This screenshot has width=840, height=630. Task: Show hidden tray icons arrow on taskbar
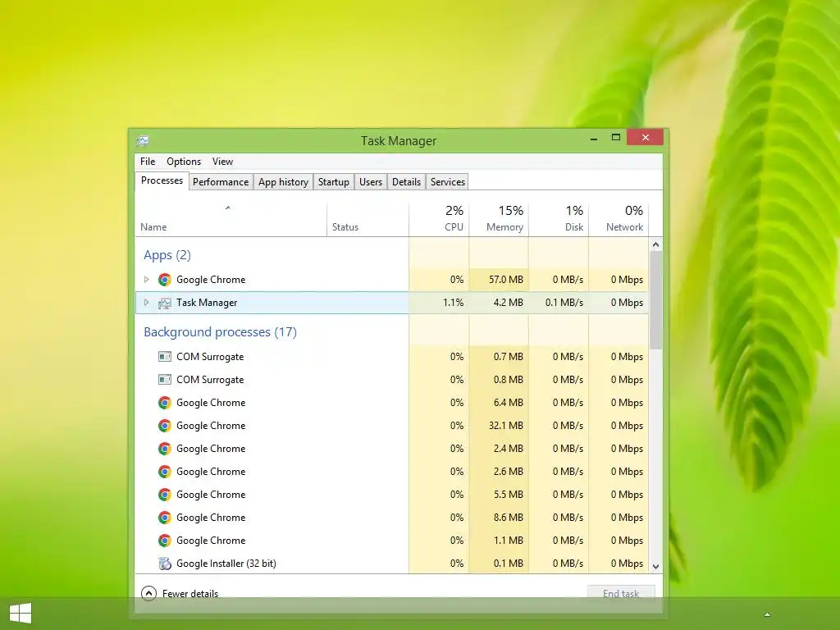(x=767, y=614)
